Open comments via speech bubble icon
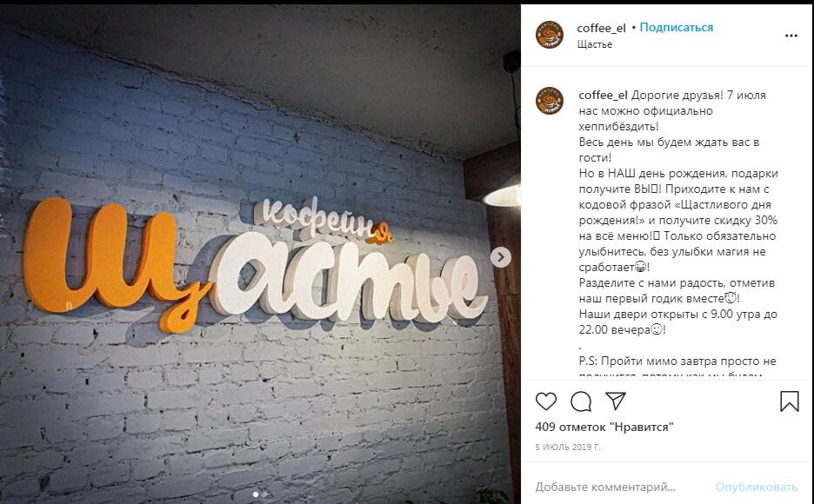The width and height of the screenshot is (814, 504). (581, 401)
